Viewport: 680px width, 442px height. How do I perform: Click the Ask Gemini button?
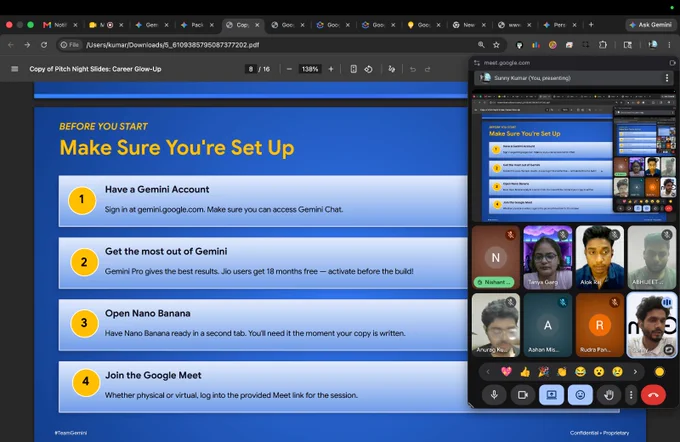(650, 25)
